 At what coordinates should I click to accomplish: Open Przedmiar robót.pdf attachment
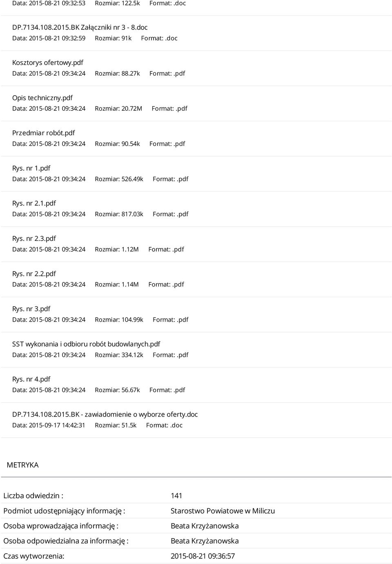click(x=44, y=133)
